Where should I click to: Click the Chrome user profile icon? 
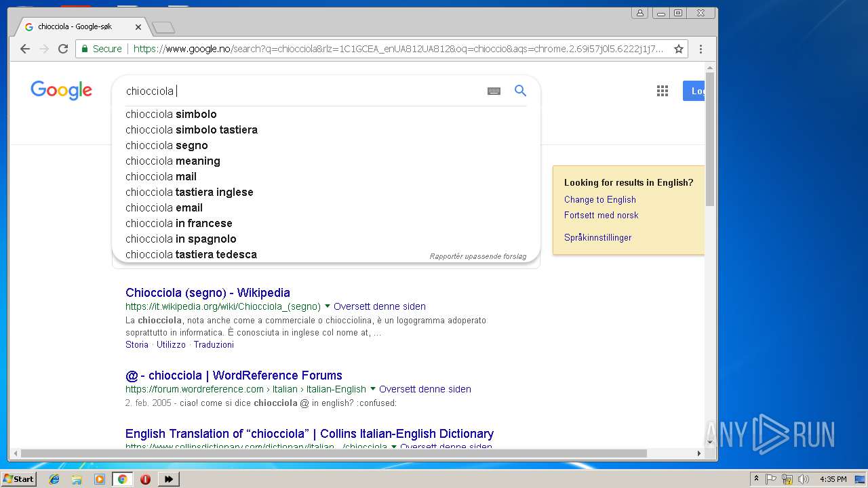click(x=639, y=13)
